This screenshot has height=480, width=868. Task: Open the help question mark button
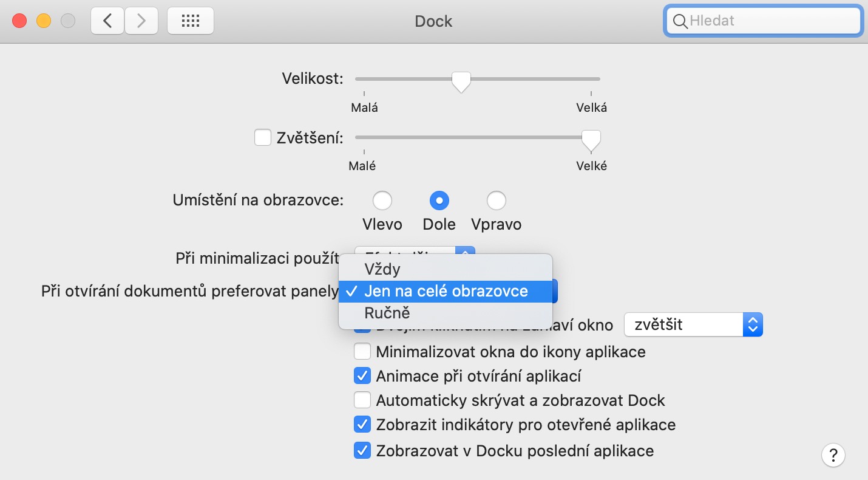(833, 454)
